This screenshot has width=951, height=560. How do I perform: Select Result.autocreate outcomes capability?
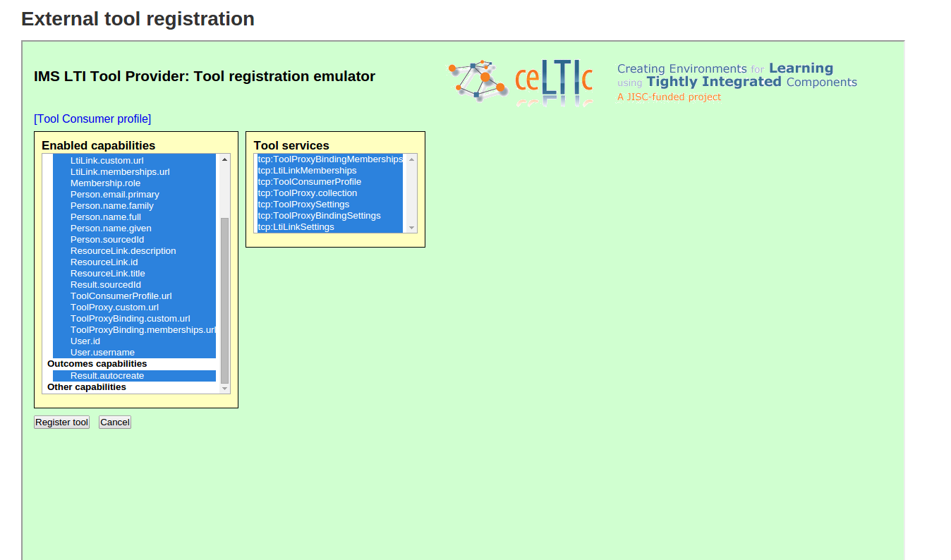[134, 375]
